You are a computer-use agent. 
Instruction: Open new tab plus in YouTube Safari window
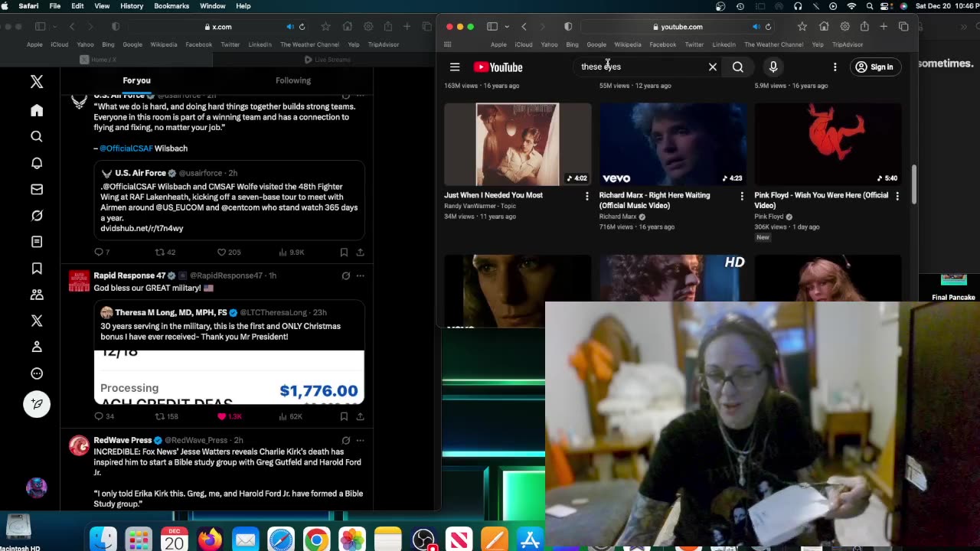click(884, 27)
